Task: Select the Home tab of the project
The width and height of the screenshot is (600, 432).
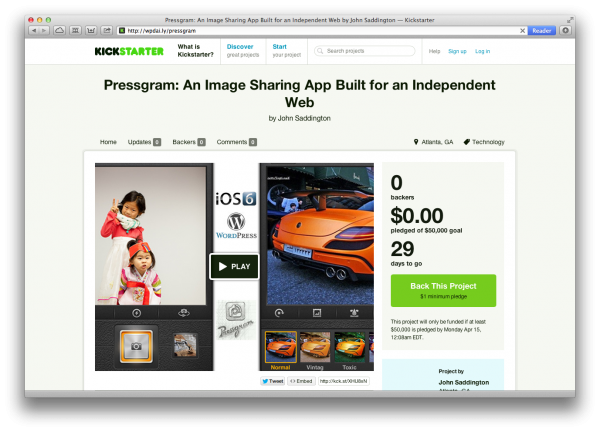Action: pos(108,142)
